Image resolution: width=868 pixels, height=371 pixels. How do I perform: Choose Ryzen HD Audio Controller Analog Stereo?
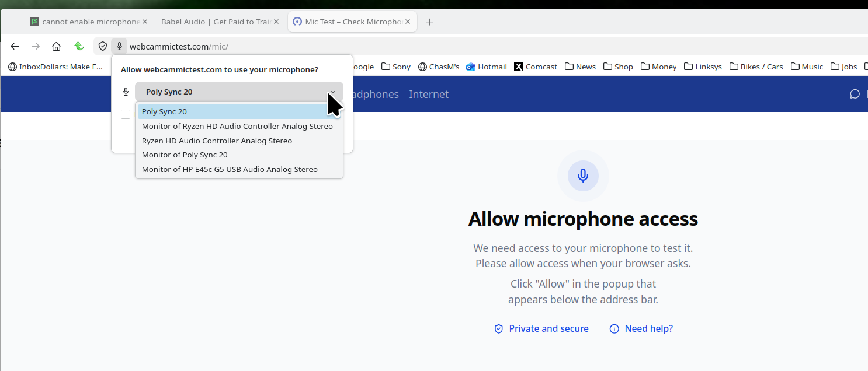(239, 141)
